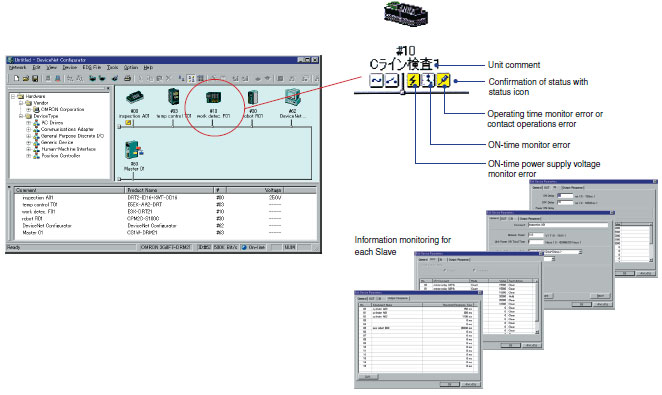The width and height of the screenshot is (662, 395).
Task: Click the wave-symbol status icon in enlarged view
Action: 376,81
